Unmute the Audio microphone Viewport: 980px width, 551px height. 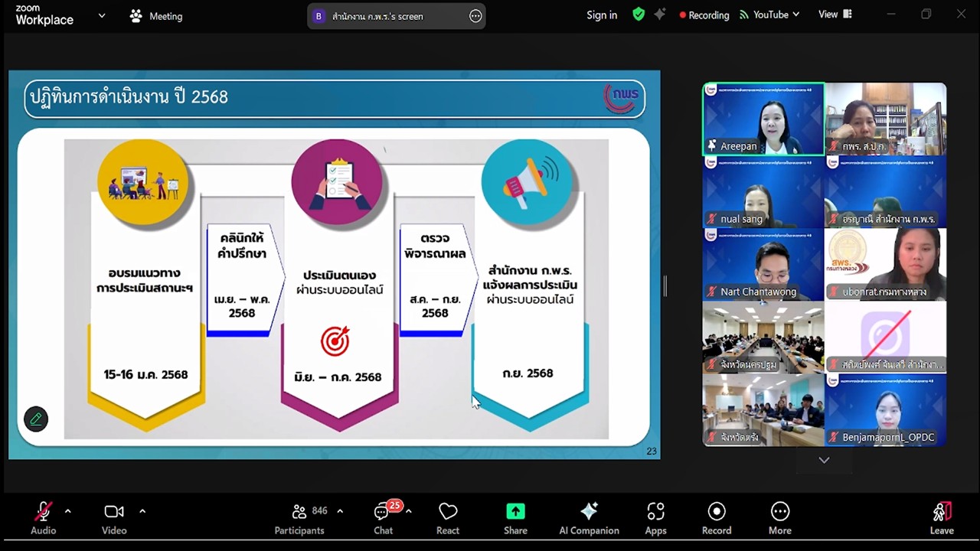pos(44,518)
